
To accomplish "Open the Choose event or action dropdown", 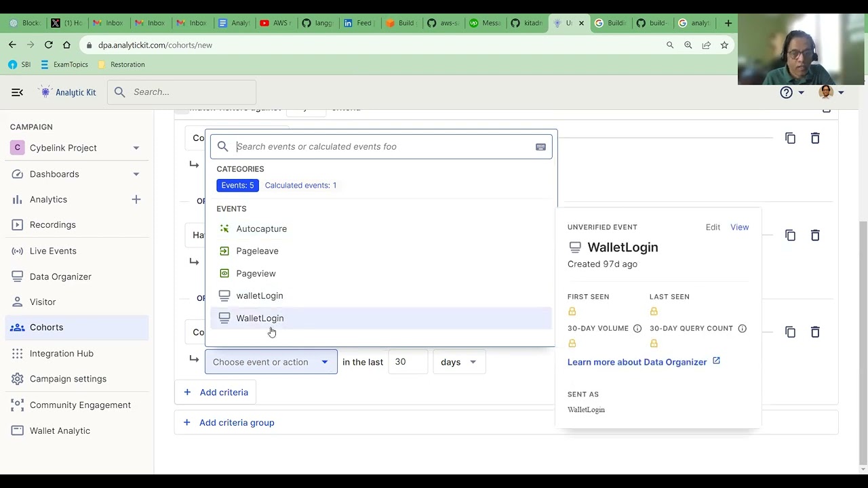I will tap(271, 362).
